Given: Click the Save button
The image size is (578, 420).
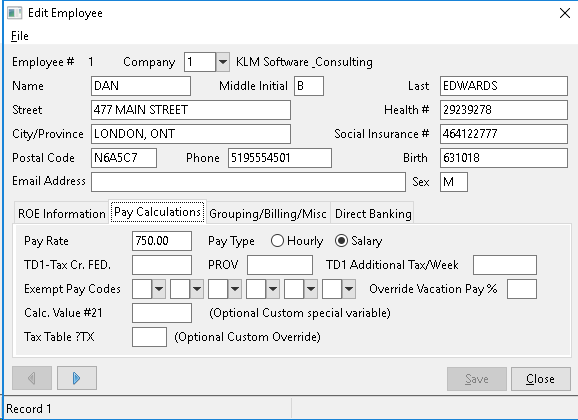Looking at the screenshot, I should [x=477, y=379].
